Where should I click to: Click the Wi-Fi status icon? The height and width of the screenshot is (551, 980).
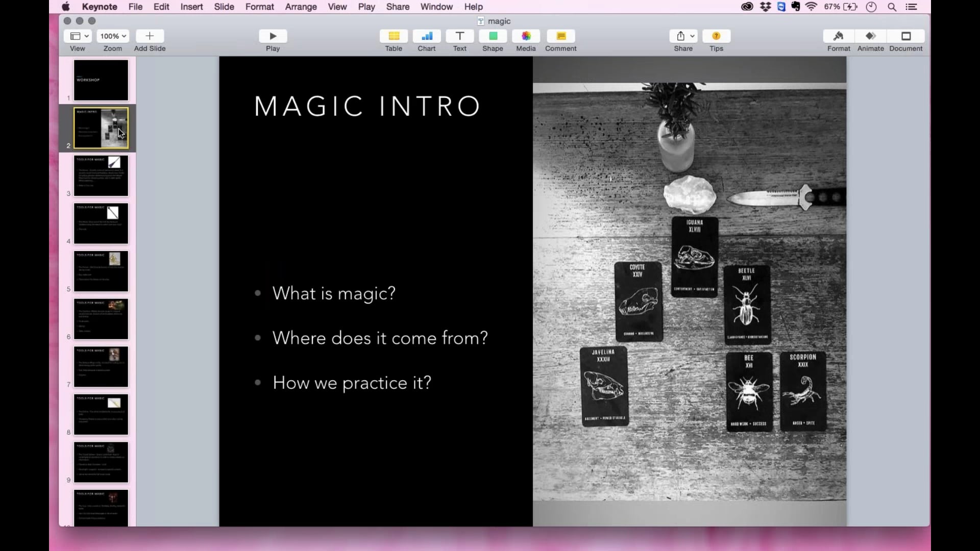coord(811,7)
